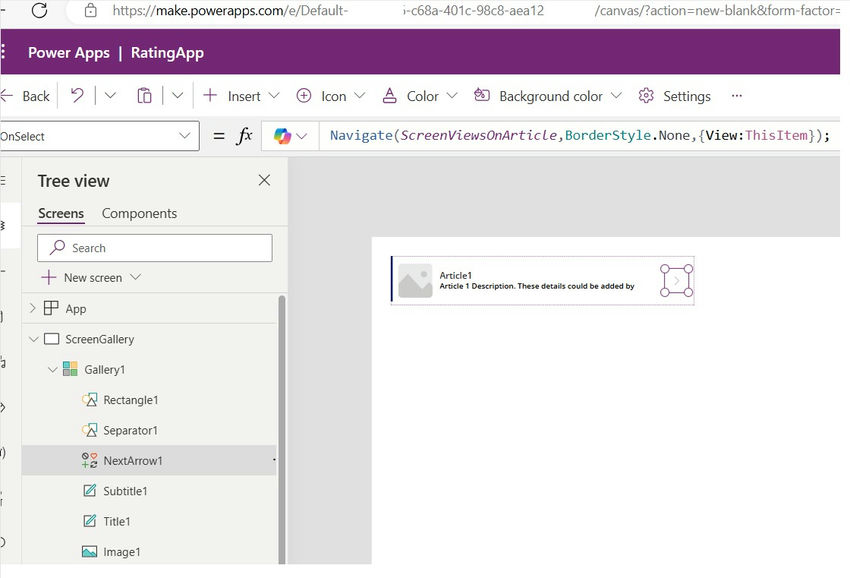Click the Paste clipboard icon
The width and height of the screenshot is (850, 578).
point(144,95)
